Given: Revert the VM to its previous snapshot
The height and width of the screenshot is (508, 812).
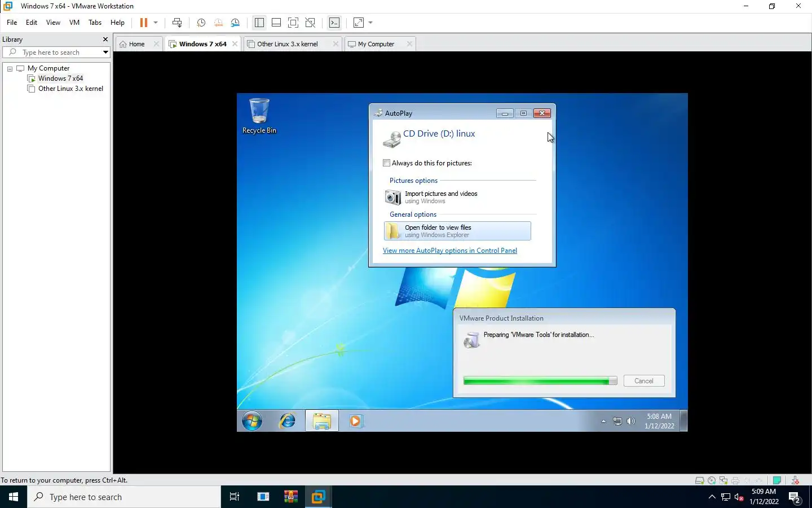Looking at the screenshot, I should pyautogui.click(x=218, y=23).
